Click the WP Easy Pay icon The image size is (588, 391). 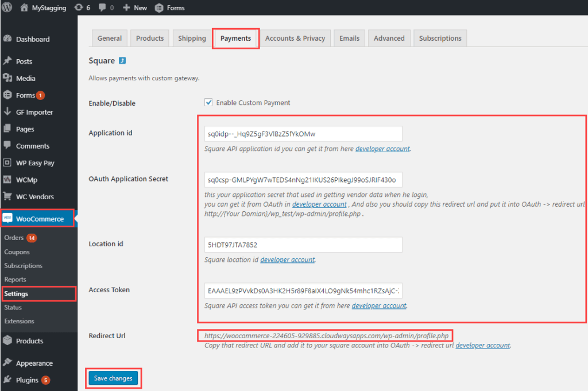point(7,162)
